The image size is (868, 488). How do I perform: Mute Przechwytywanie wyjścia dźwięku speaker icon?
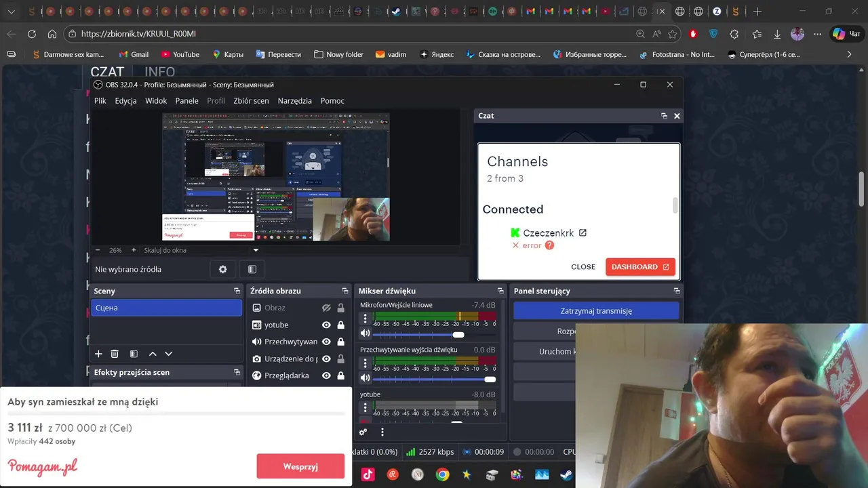pos(365,378)
